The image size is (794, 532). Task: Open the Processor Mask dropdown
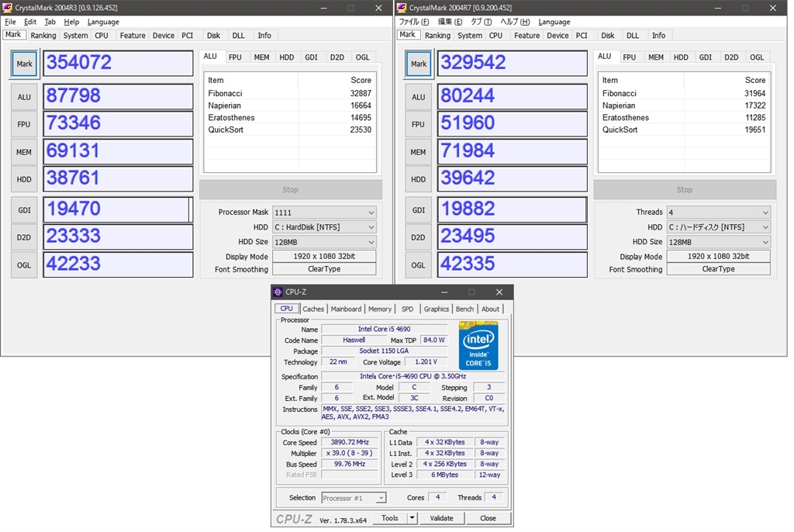pos(324,212)
